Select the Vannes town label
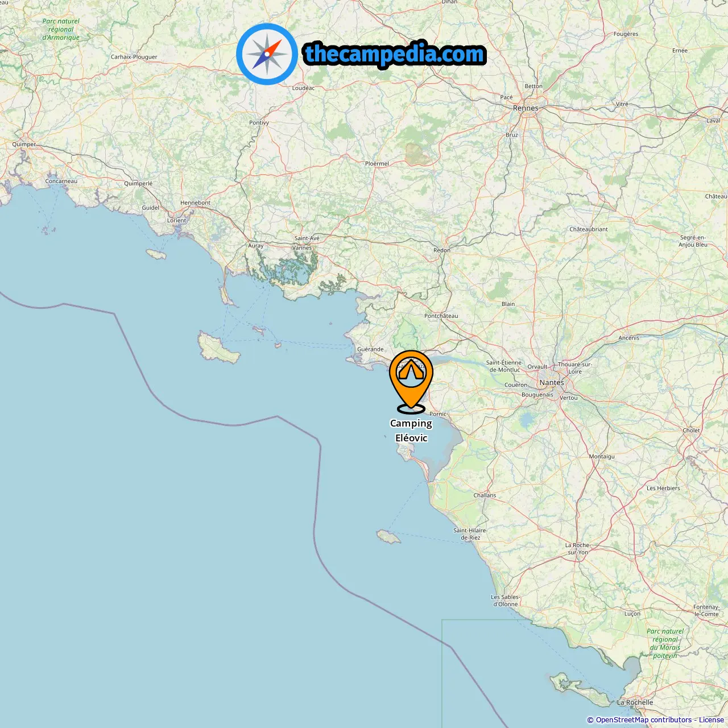The height and width of the screenshot is (728, 728). pos(302,248)
